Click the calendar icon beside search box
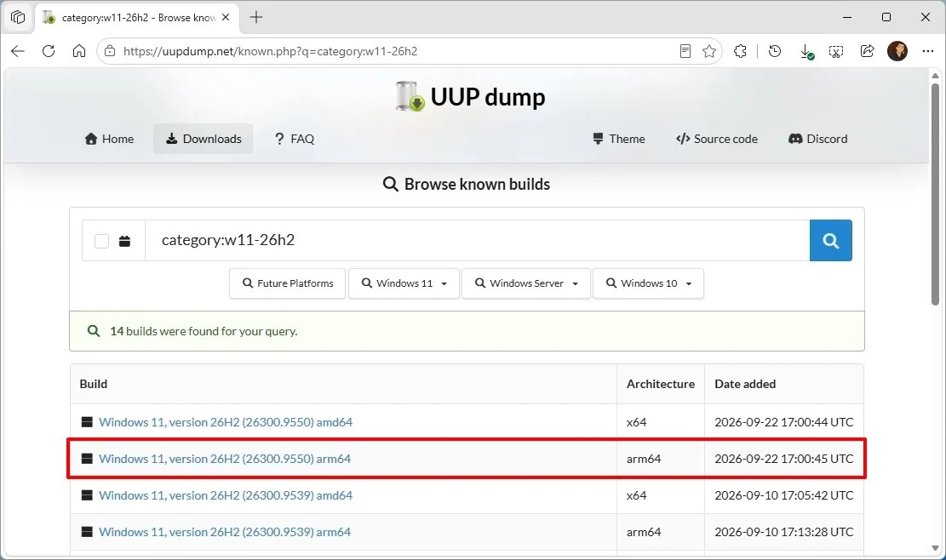 tap(125, 241)
